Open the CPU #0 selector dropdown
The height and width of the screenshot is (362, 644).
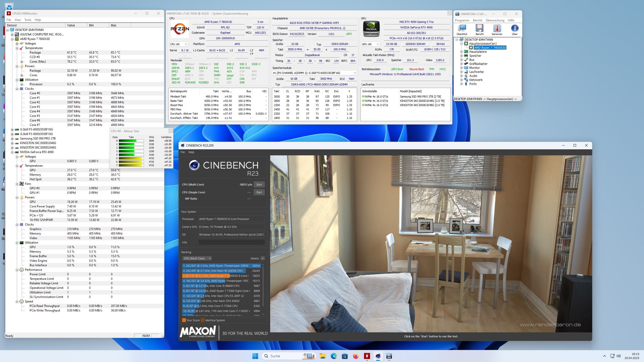[178, 44]
